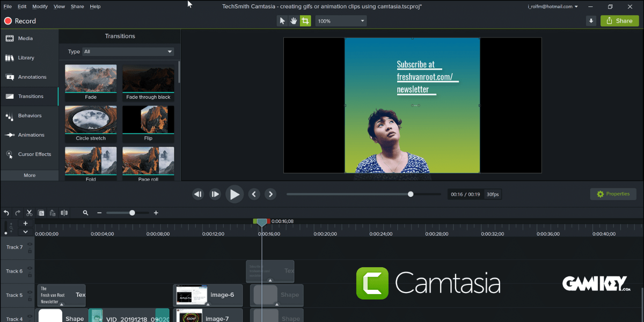Select the Crop tool above the canvas
This screenshot has width=644, height=322.
click(305, 20)
